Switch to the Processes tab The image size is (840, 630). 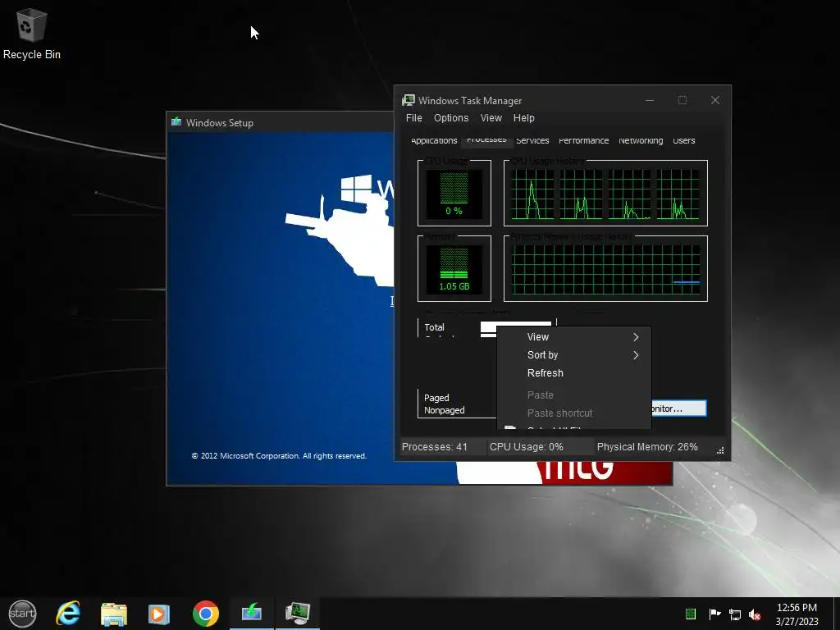coord(486,139)
